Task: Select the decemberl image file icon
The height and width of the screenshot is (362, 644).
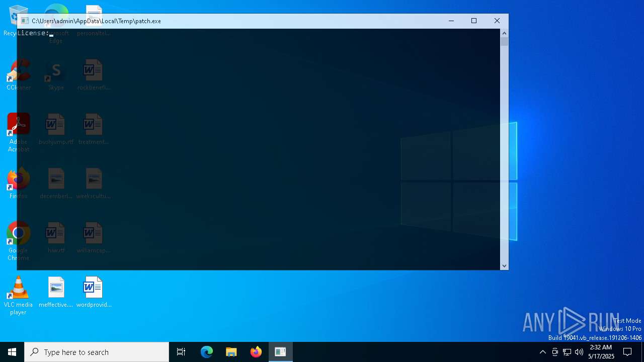Action: [x=56, y=184]
